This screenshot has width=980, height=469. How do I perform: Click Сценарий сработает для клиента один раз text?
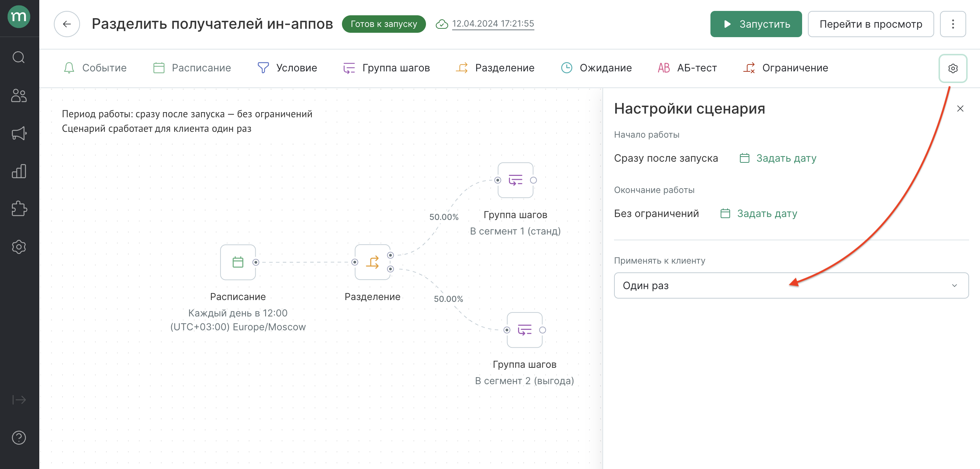[x=156, y=129]
